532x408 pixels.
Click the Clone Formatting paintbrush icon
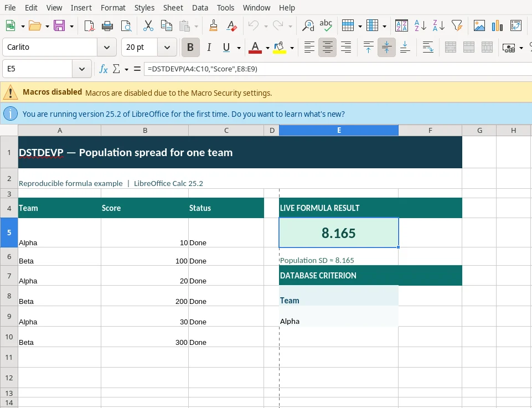pyautogui.click(x=214, y=26)
